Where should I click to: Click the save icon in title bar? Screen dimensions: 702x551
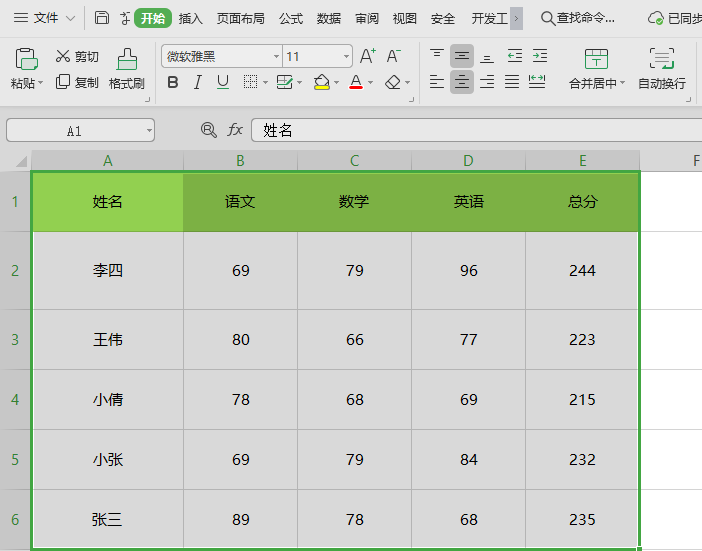pyautogui.click(x=102, y=18)
